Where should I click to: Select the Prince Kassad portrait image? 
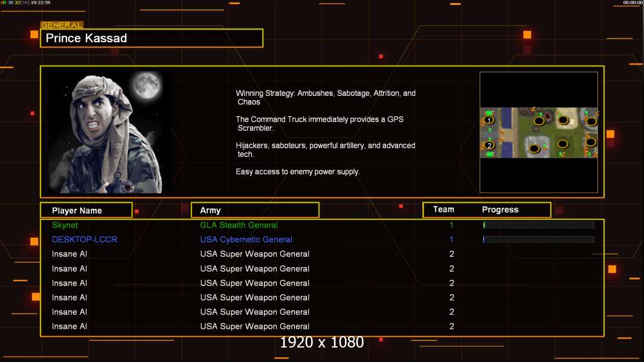[x=110, y=132]
